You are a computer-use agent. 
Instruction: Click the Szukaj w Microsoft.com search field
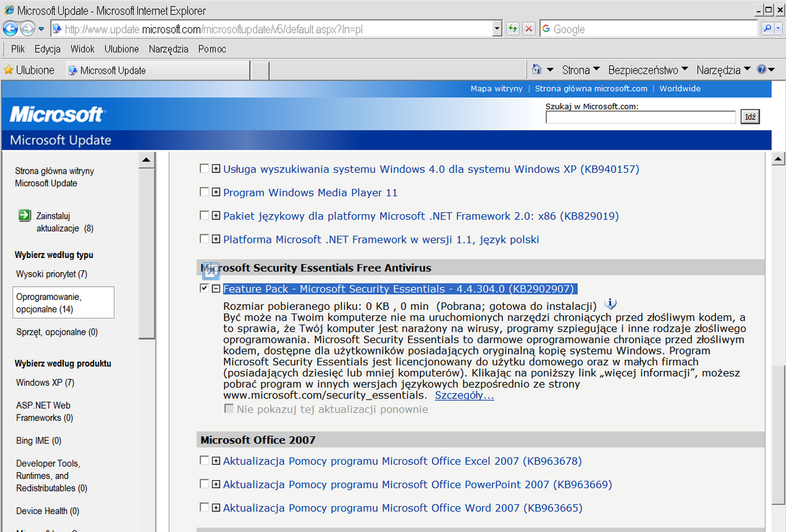click(x=640, y=117)
